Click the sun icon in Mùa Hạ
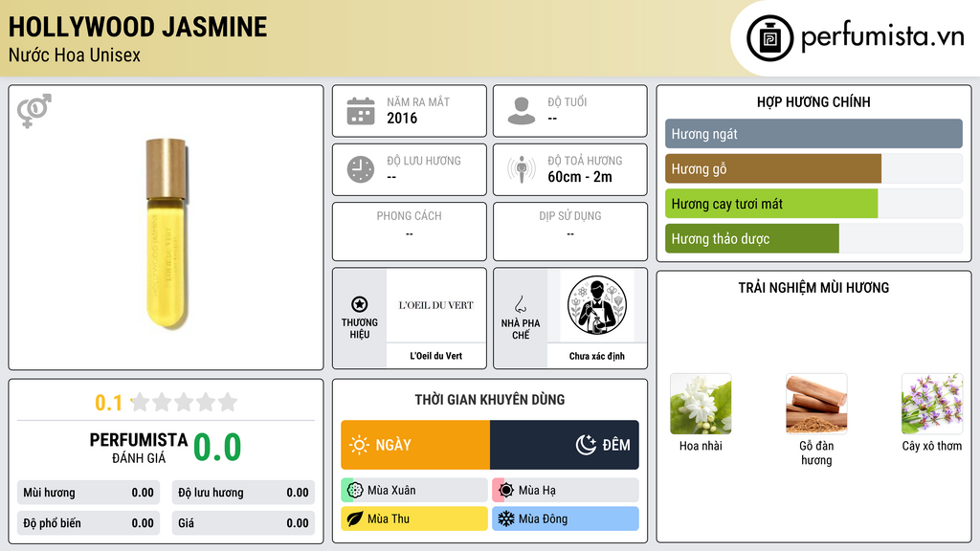The height and width of the screenshot is (551, 980). coord(506,491)
